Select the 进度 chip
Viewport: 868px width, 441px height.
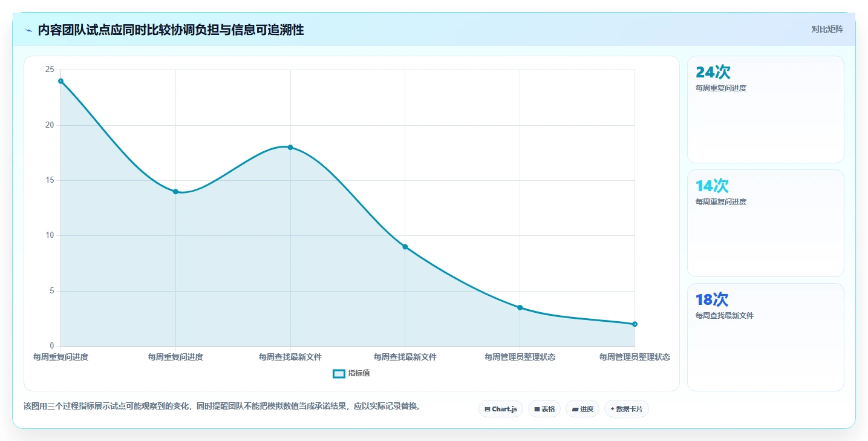click(582, 409)
